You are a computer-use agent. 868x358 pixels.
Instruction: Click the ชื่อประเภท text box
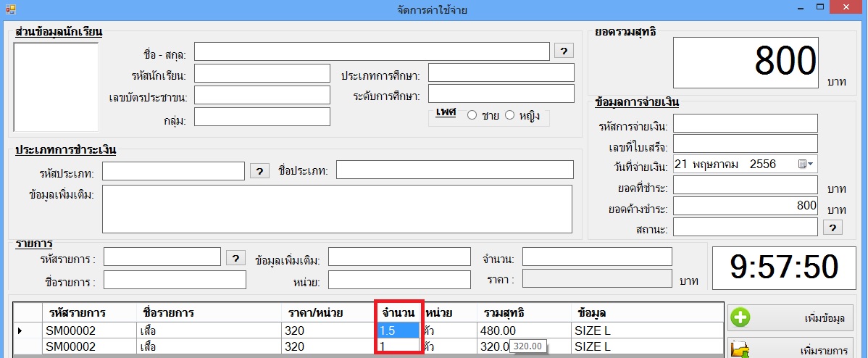(455, 170)
